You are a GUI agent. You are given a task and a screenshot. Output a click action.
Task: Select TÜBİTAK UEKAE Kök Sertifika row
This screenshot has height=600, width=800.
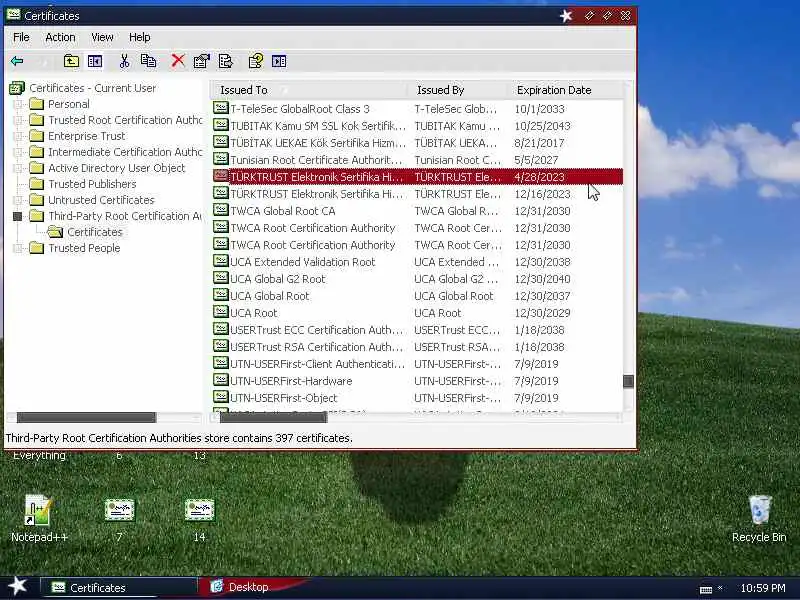pyautogui.click(x=417, y=143)
